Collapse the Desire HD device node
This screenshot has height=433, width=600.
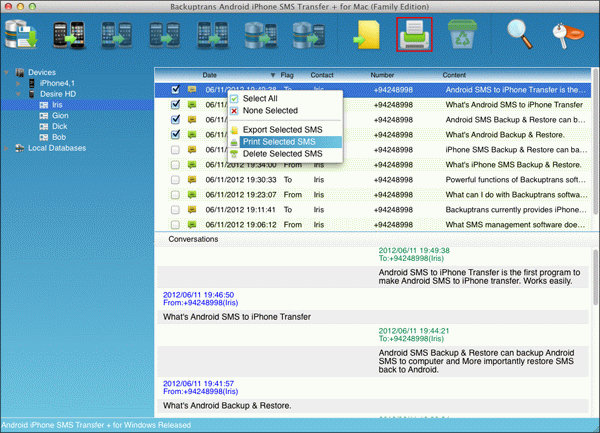pyautogui.click(x=18, y=94)
